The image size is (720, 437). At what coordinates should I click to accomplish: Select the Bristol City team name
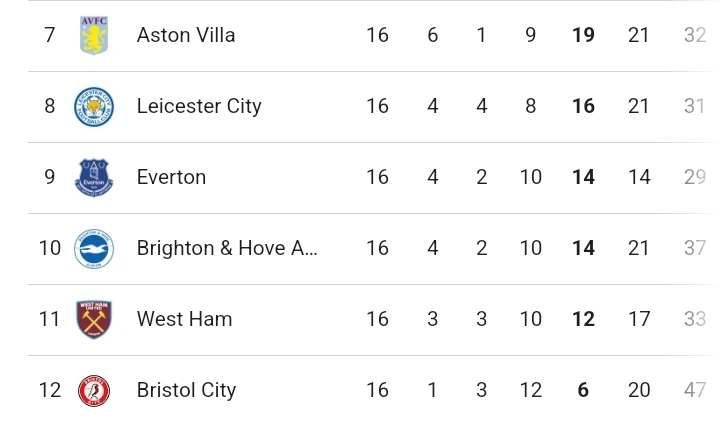[x=186, y=390]
